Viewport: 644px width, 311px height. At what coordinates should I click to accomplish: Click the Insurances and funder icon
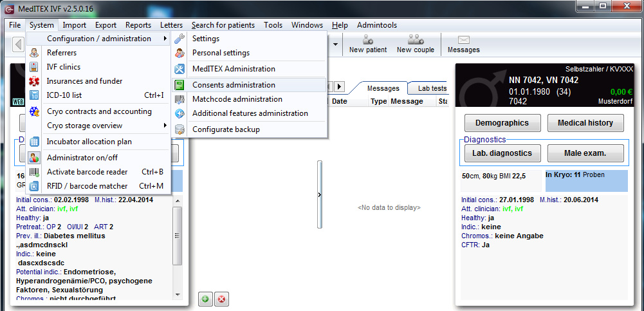click(x=35, y=81)
